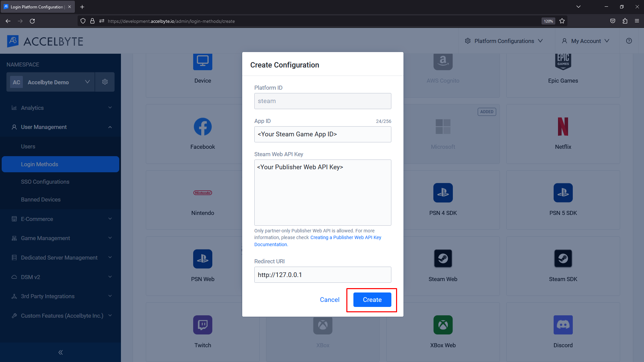Open the Accelbyte Demo namespace dropdown
The height and width of the screenshot is (362, 644).
pyautogui.click(x=50, y=82)
